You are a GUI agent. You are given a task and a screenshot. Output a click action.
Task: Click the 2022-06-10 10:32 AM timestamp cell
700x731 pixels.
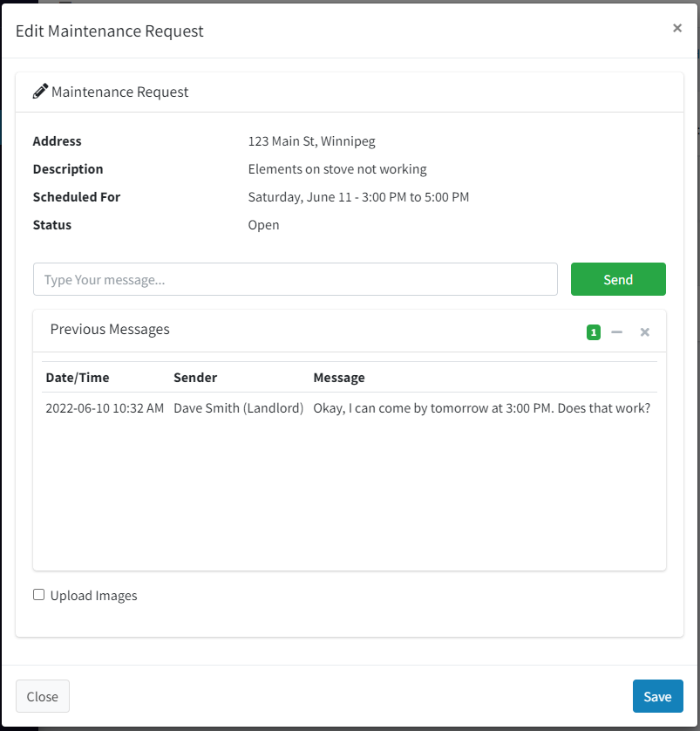pos(105,408)
